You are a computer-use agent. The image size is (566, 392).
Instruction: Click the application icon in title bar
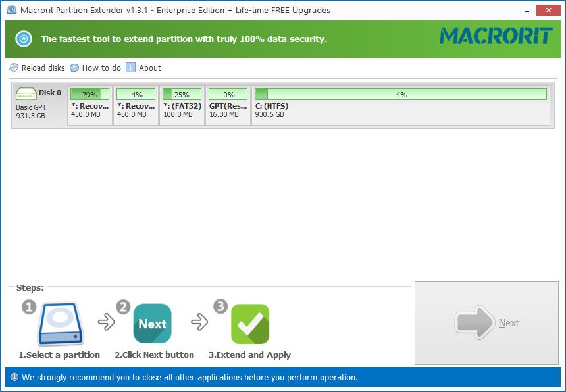[12, 10]
